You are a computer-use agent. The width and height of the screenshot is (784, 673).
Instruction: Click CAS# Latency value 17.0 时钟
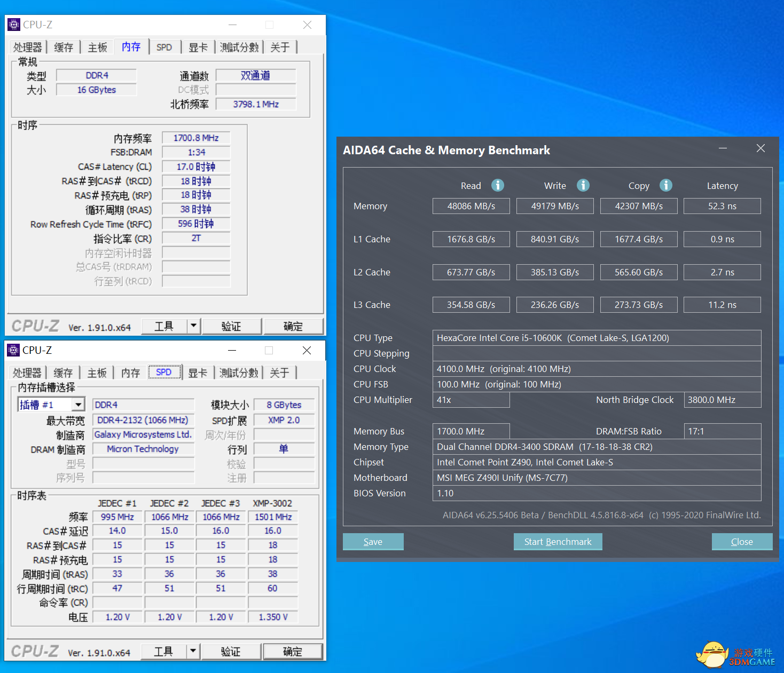[x=196, y=167]
